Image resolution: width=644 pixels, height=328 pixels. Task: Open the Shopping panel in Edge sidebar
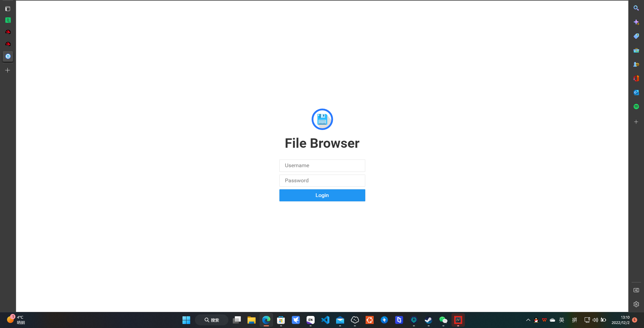tap(636, 36)
